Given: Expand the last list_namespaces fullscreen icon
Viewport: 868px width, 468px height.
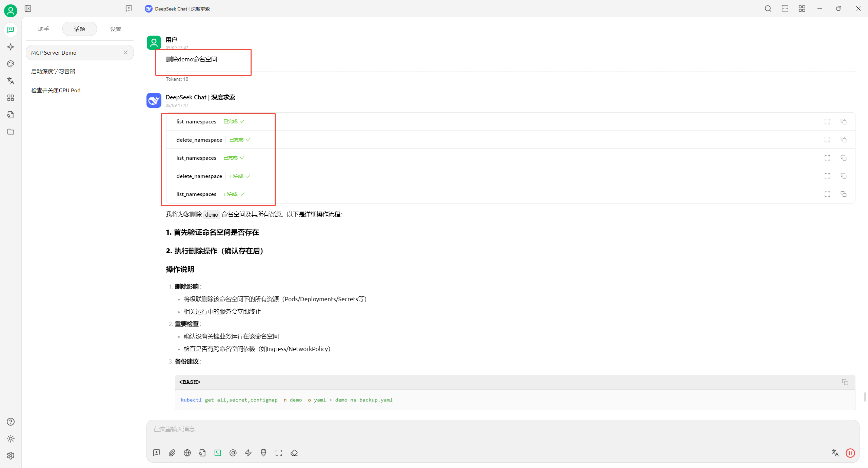Looking at the screenshot, I should (827, 194).
